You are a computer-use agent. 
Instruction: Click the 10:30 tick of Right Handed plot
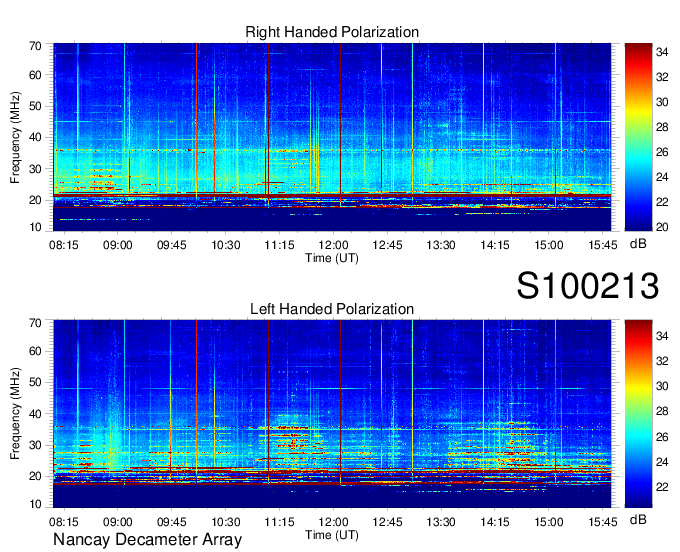(226, 245)
